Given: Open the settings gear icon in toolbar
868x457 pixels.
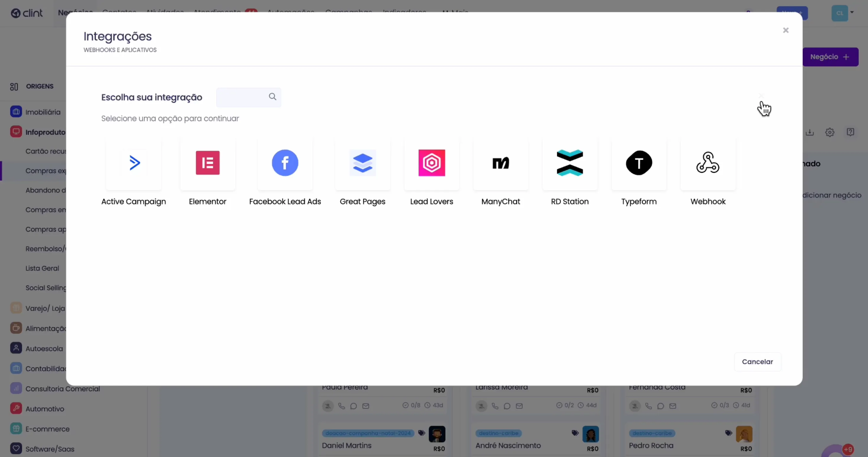Looking at the screenshot, I should 830,132.
